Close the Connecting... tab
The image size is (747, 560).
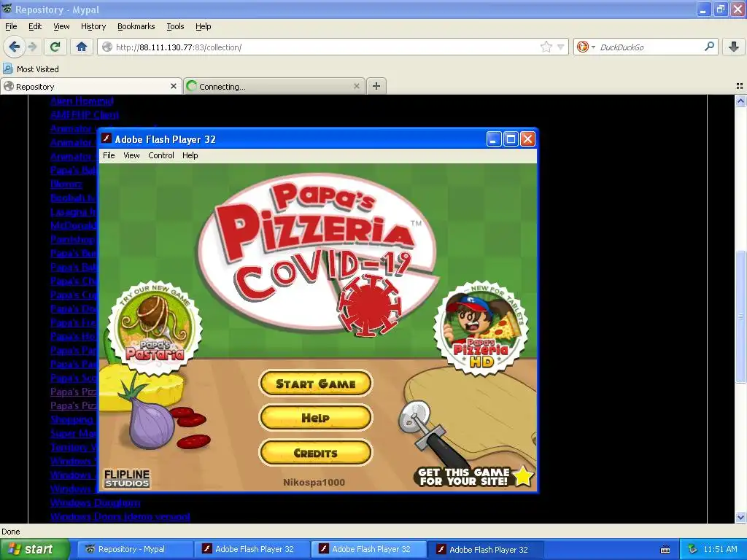pyautogui.click(x=356, y=86)
